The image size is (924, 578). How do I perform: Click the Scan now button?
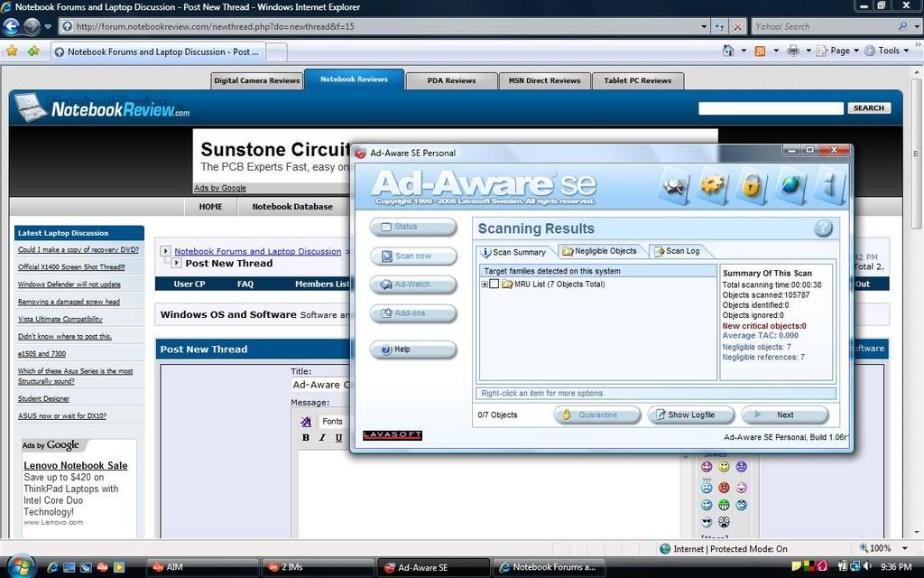413,256
